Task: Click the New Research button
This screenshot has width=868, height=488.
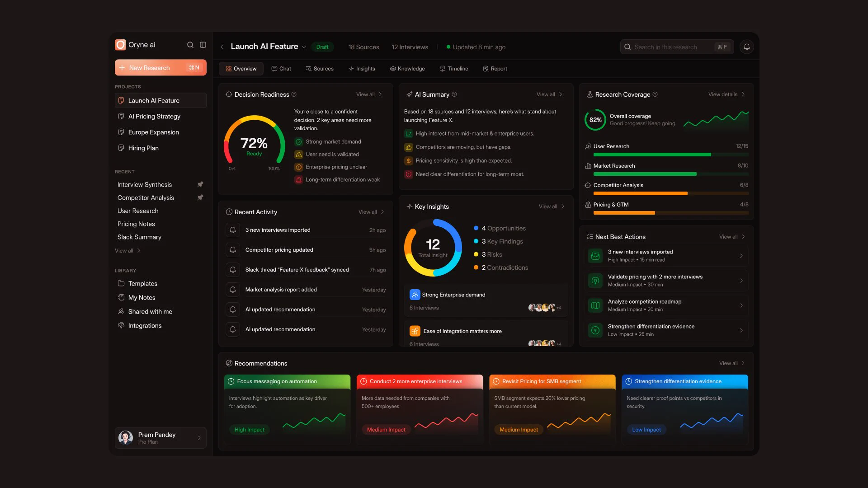Action: coord(160,68)
